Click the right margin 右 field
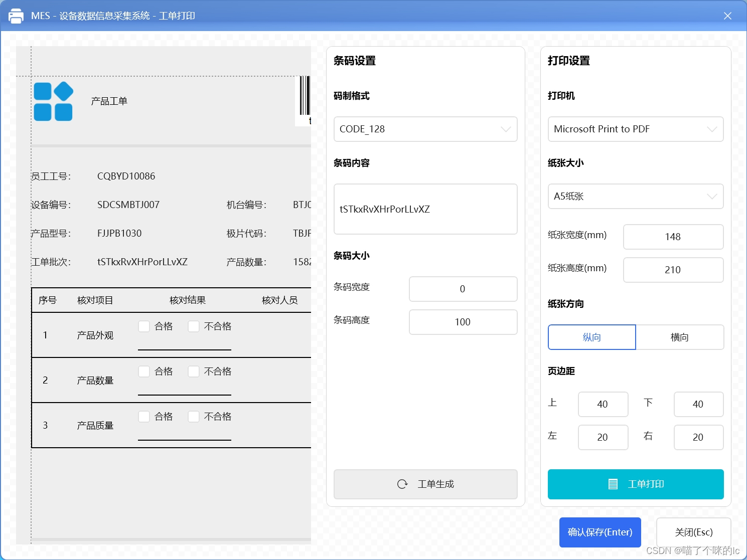This screenshot has width=747, height=560. 698,438
